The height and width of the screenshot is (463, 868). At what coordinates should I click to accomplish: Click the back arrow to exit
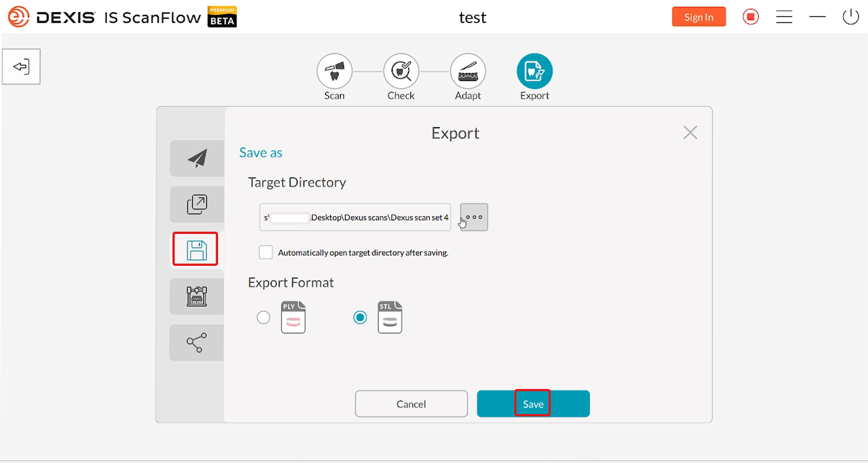click(x=21, y=66)
